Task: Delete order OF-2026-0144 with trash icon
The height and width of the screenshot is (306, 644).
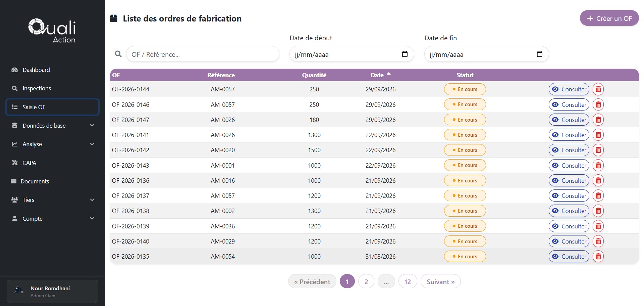Action: (x=598, y=89)
